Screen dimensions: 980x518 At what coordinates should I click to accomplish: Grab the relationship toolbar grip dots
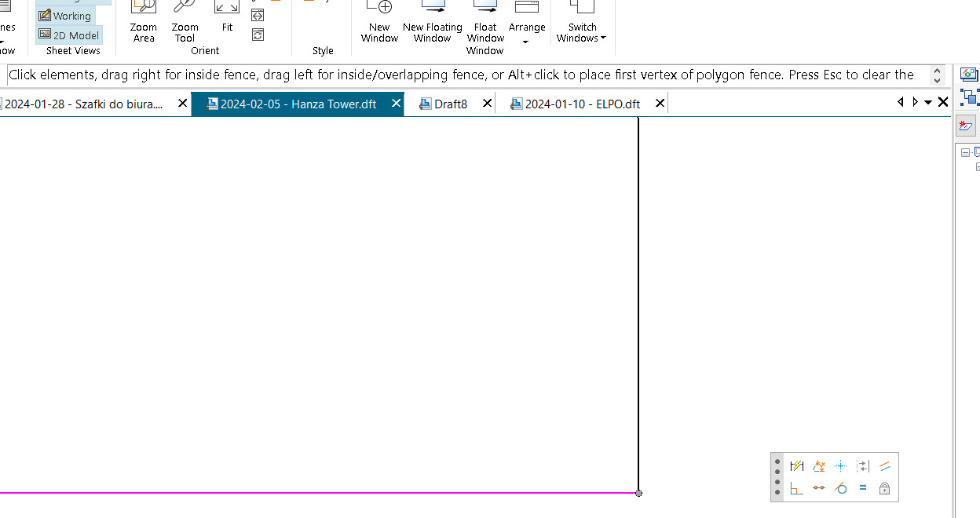click(777, 477)
